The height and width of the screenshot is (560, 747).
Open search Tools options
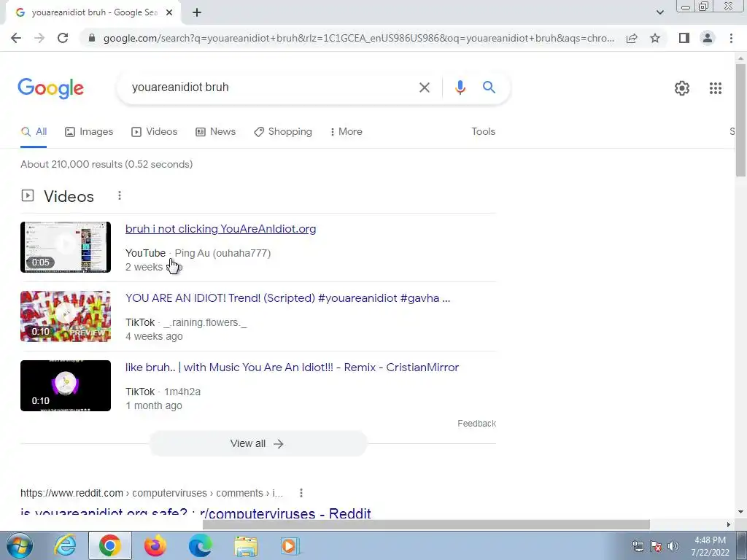(483, 132)
